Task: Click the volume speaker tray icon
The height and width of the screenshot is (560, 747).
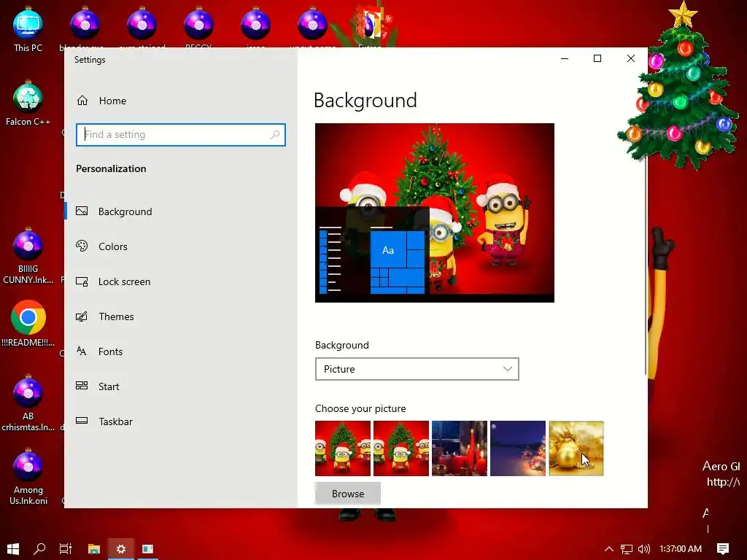Action: (644, 549)
